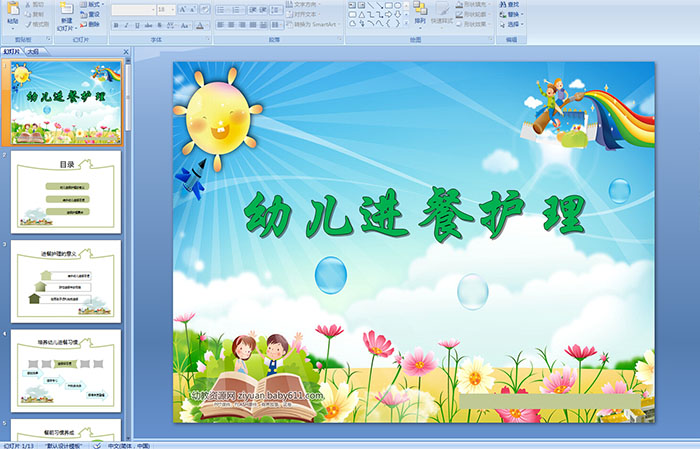Select slide 4 thumbnail 培养幼儿进餐习惯
Screen dimensions: 700x449
pyautogui.click(x=66, y=371)
